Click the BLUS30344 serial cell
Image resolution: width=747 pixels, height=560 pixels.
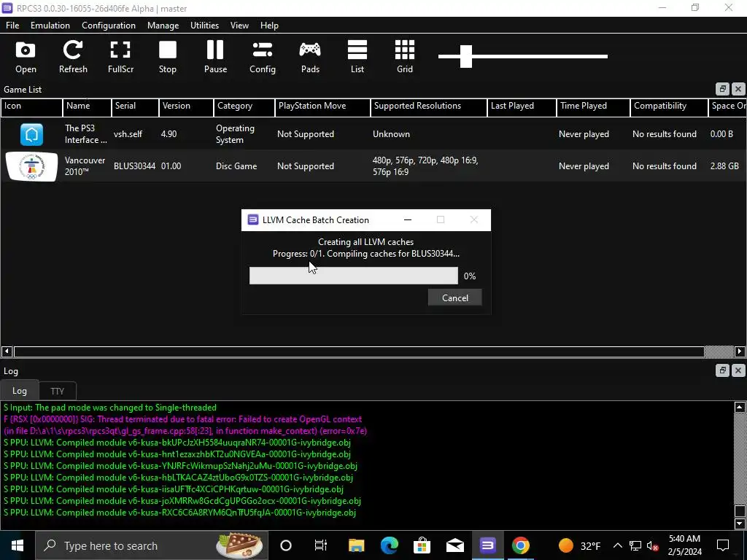[134, 166]
